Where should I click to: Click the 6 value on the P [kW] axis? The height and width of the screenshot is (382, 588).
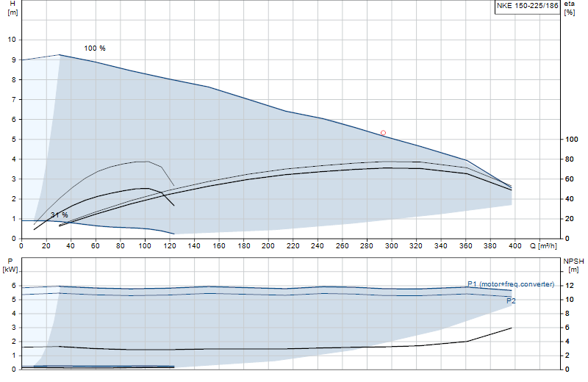[x=14, y=286]
